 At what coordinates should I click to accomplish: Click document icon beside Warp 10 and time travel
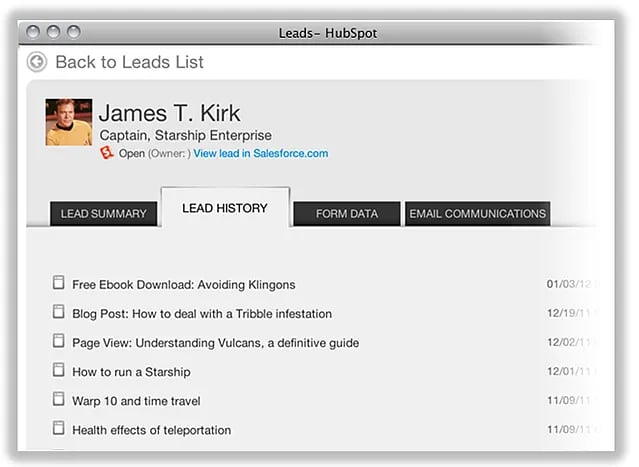click(59, 399)
